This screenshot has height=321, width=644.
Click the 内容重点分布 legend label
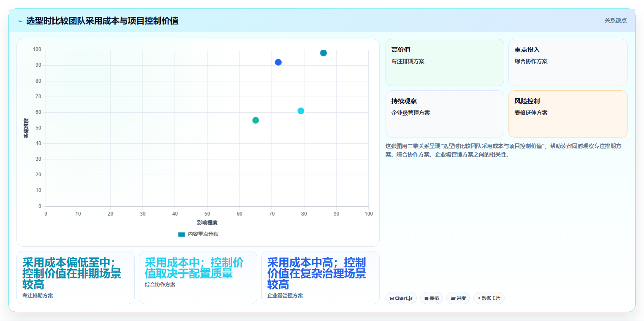click(x=203, y=234)
